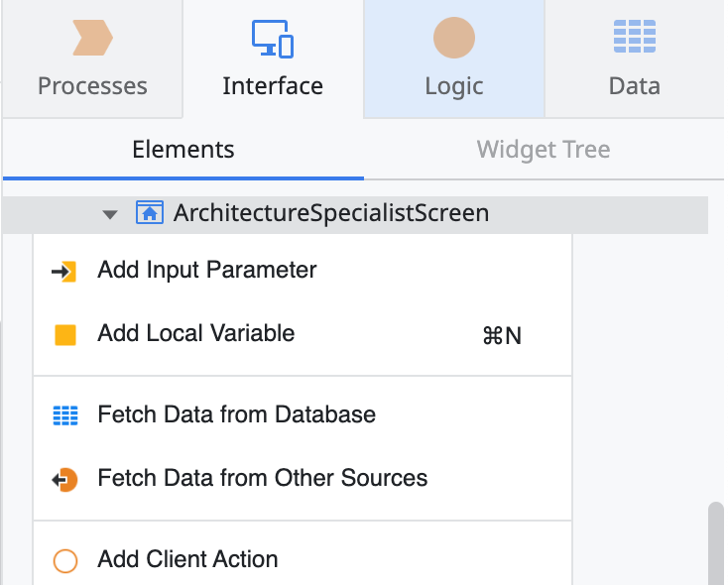Click the Data grid icon
728x585 pixels.
pyautogui.click(x=634, y=38)
